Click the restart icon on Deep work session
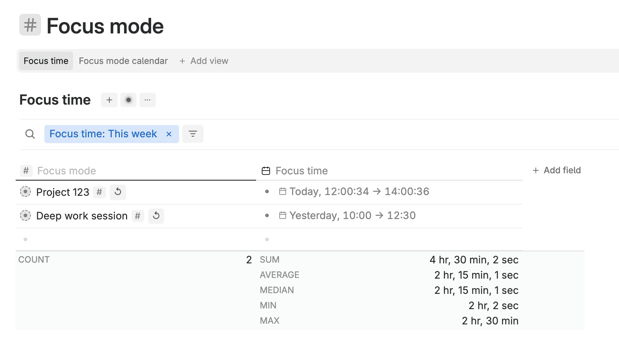 pyautogui.click(x=156, y=216)
